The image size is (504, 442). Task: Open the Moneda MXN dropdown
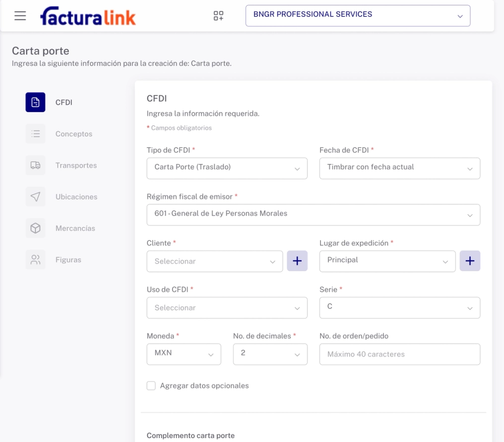184,354
